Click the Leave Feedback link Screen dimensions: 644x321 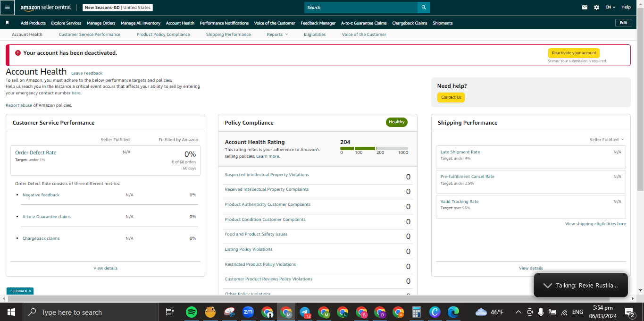[87, 73]
